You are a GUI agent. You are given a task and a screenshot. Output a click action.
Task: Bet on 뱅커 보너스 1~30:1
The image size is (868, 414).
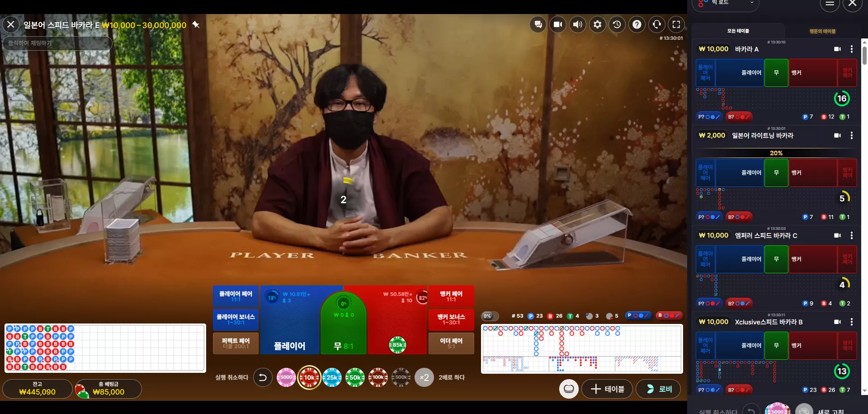click(451, 319)
